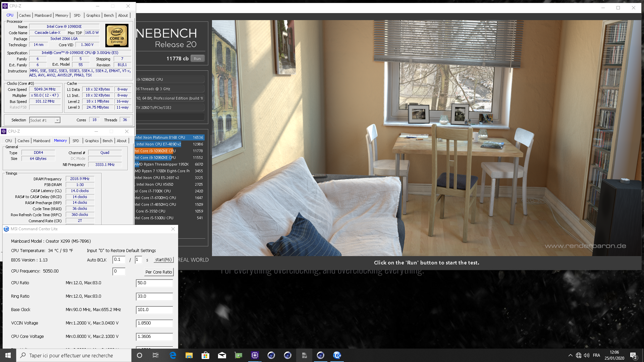Viewport: 644px width, 362px height.
Task: Open PNG file taskbar icon
Action: tap(304, 355)
